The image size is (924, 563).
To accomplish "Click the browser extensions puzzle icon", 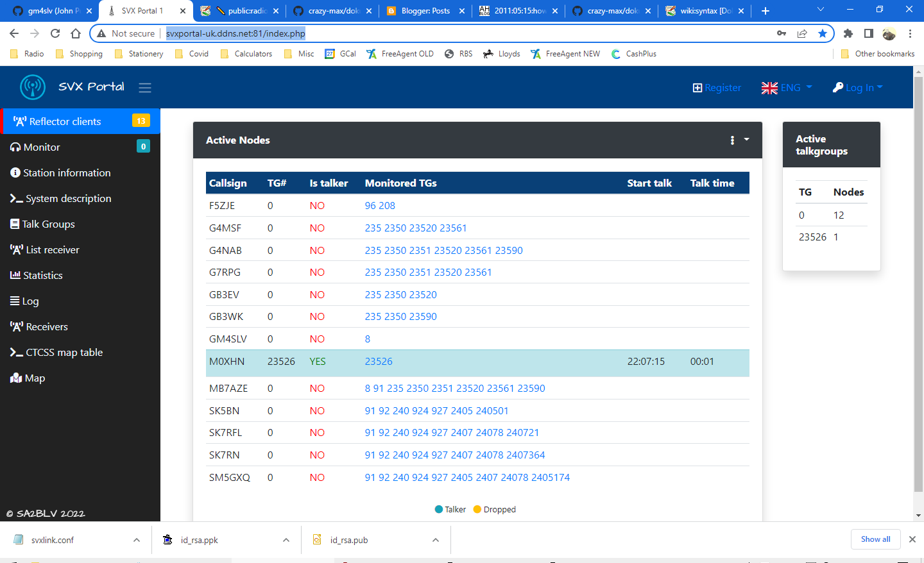I will [848, 33].
